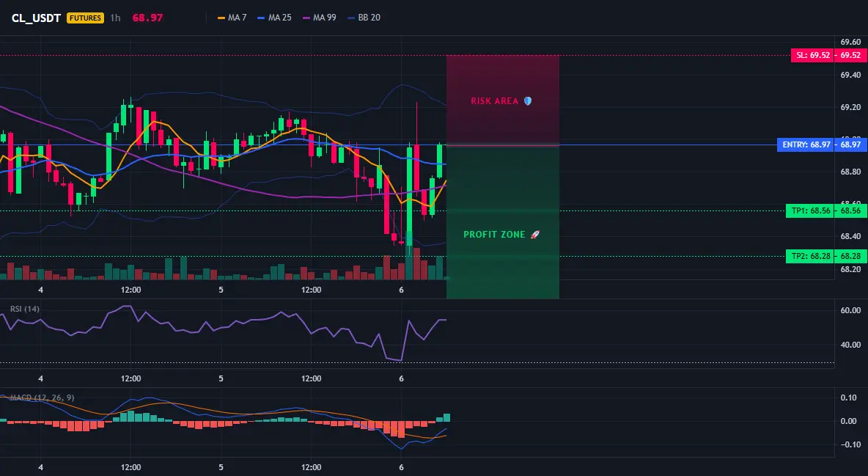
Task: Click the 68.20 price axis value
Action: [x=850, y=269]
